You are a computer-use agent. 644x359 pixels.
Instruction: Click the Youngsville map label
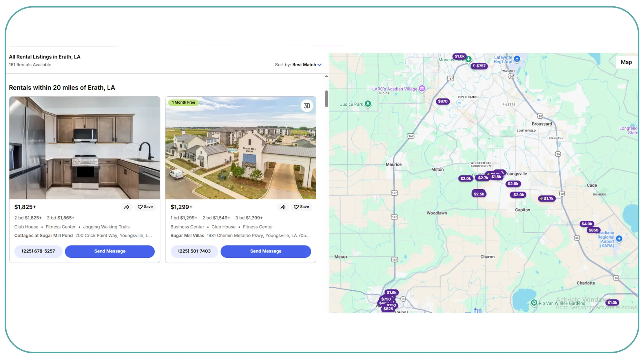516,174
